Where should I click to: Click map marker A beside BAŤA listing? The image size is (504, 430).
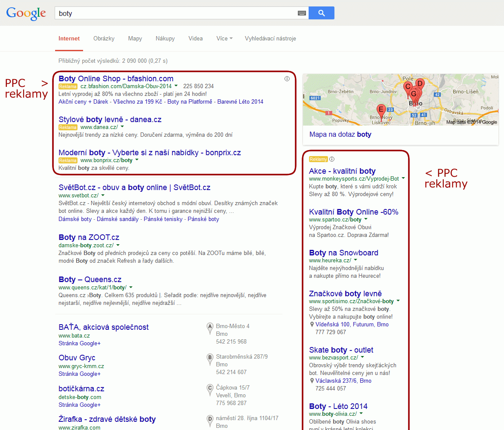click(x=210, y=327)
